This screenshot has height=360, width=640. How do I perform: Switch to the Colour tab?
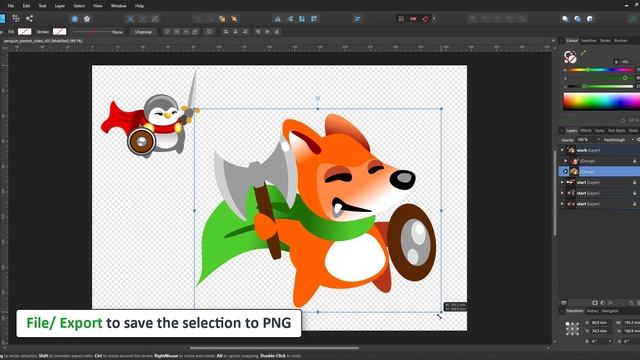coord(572,40)
